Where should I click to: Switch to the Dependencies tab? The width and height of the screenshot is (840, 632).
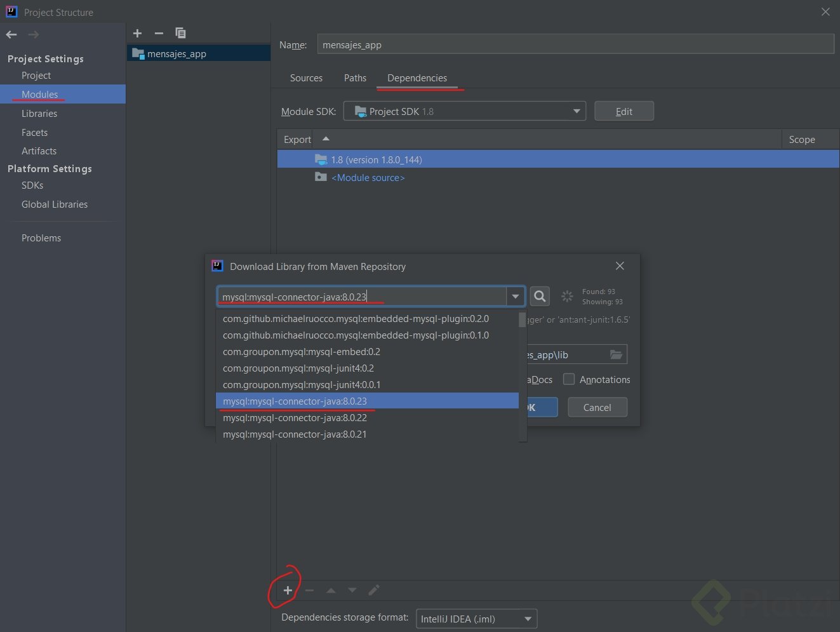(x=417, y=78)
